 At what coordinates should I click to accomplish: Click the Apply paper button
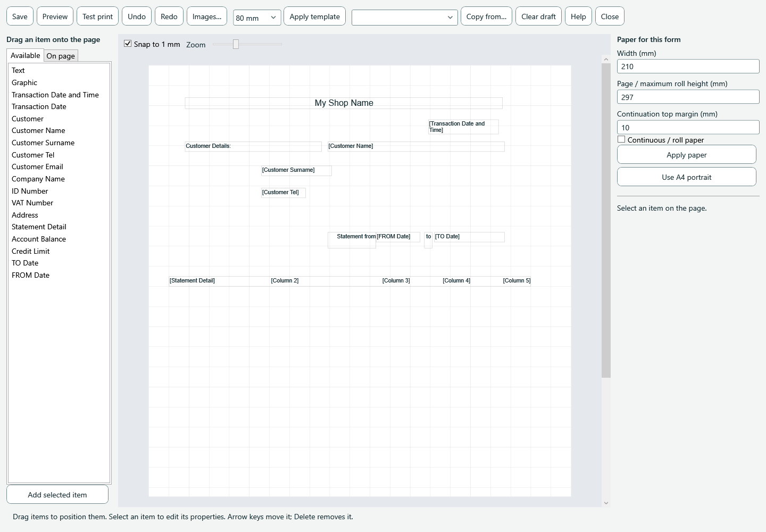[x=687, y=155]
